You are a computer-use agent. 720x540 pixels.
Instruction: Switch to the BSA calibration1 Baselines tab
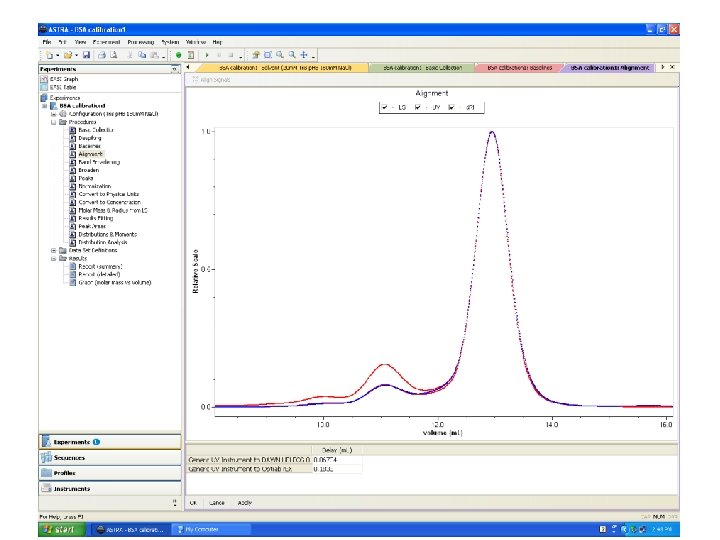(x=520, y=68)
